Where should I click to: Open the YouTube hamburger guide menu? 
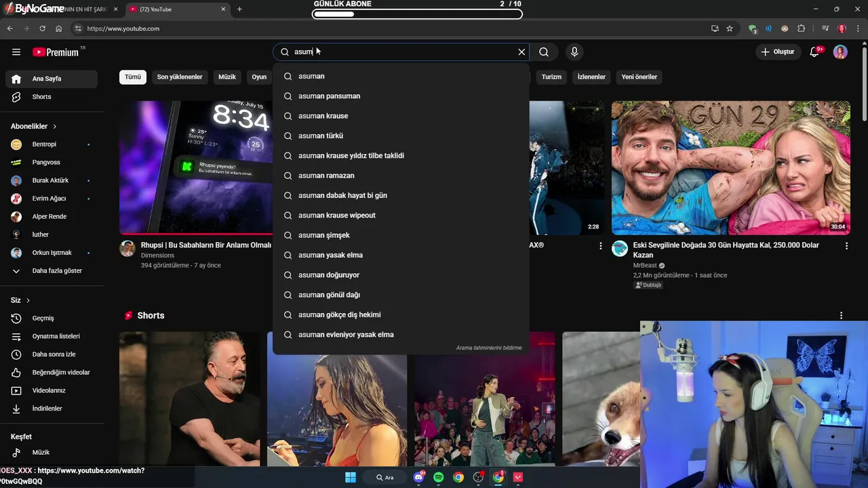click(16, 52)
